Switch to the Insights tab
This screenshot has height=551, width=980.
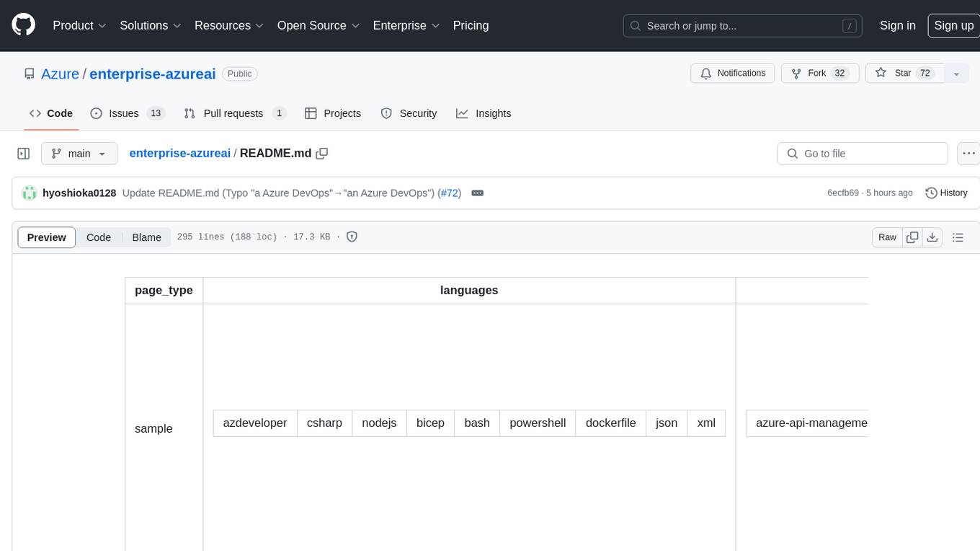tap(484, 113)
